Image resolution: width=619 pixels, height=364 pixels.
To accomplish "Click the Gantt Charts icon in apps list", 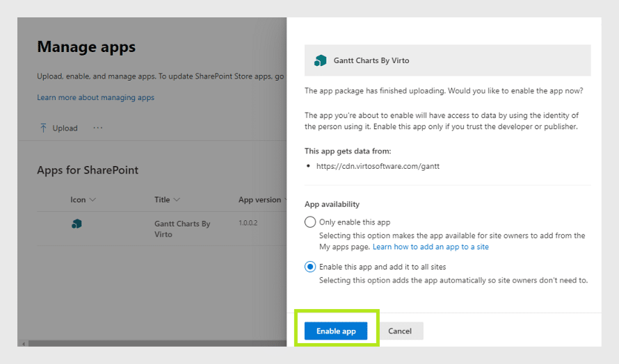I will pyautogui.click(x=77, y=224).
